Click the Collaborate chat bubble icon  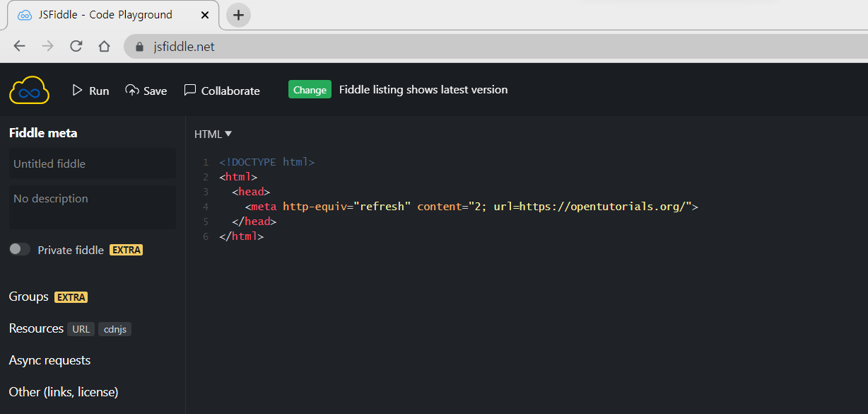[189, 90]
